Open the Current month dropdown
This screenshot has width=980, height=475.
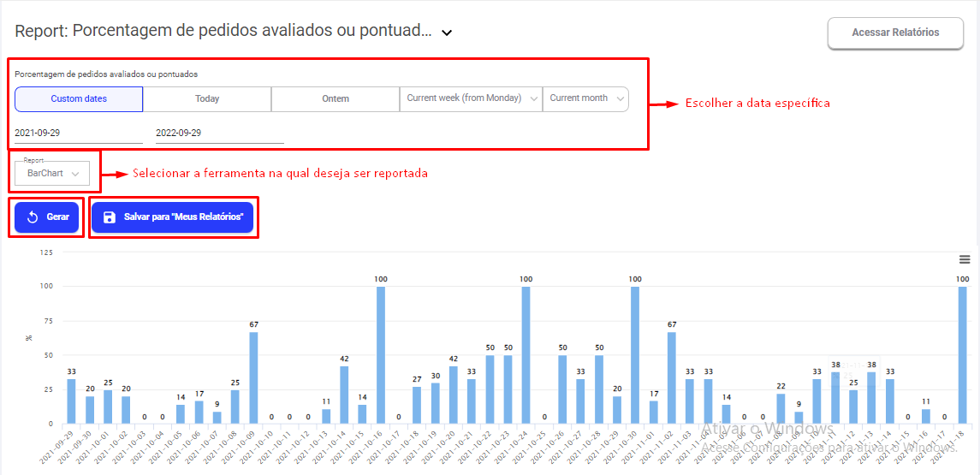585,98
